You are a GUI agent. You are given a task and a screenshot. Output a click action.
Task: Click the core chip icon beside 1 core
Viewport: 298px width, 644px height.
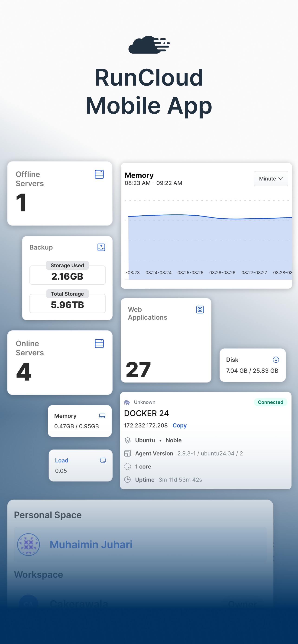coord(128,466)
